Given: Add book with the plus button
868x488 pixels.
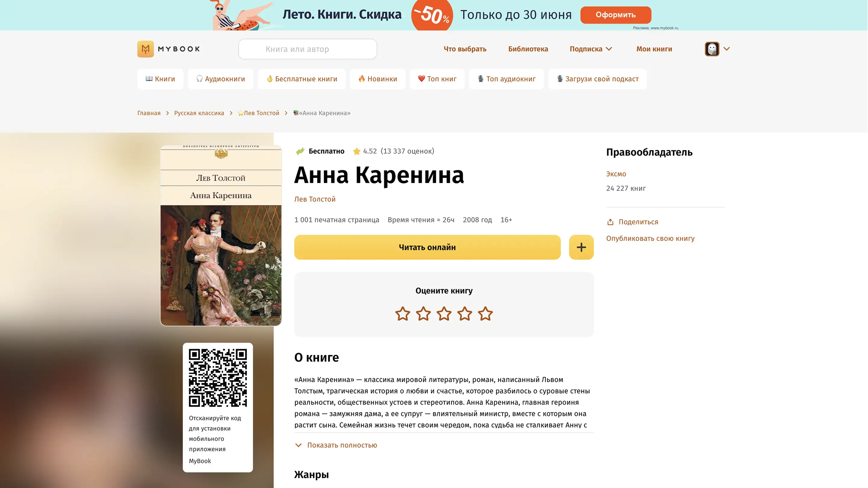Looking at the screenshot, I should point(581,247).
